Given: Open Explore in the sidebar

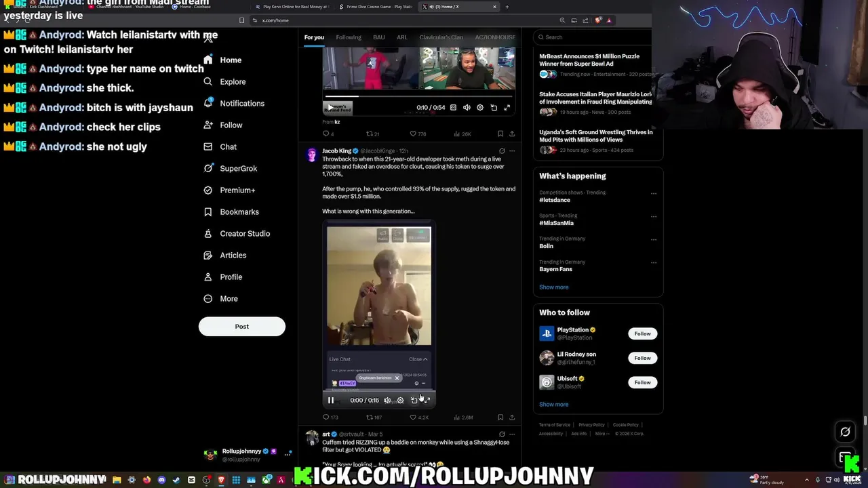Looking at the screenshot, I should click(x=224, y=81).
